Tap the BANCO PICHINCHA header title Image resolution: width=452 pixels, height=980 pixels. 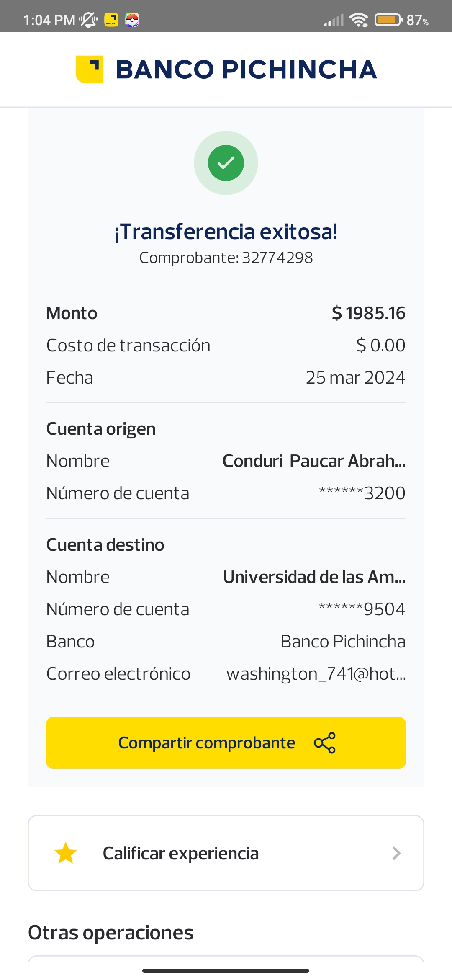(x=246, y=70)
